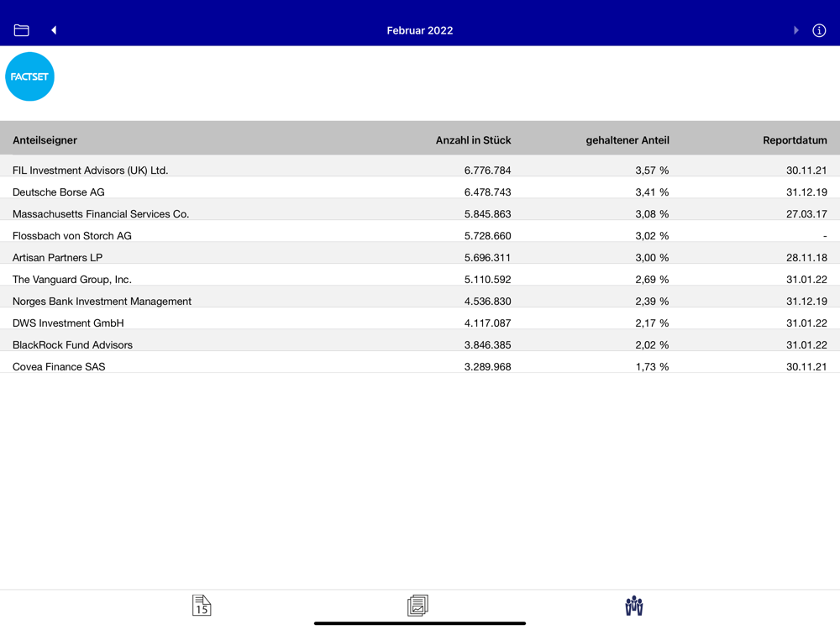The width and height of the screenshot is (840, 630).
Task: Click the 2,17 % stake value
Action: 652,323
